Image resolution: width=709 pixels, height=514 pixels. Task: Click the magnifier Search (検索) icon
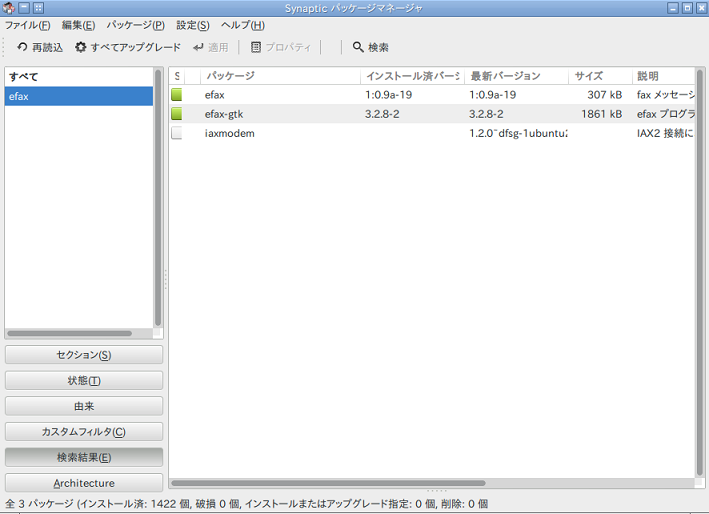pyautogui.click(x=358, y=47)
